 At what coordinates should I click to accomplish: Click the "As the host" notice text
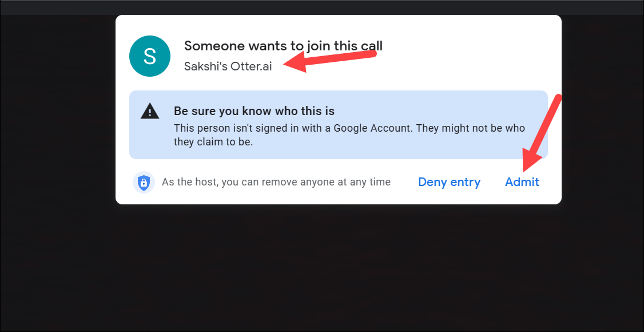pos(276,182)
